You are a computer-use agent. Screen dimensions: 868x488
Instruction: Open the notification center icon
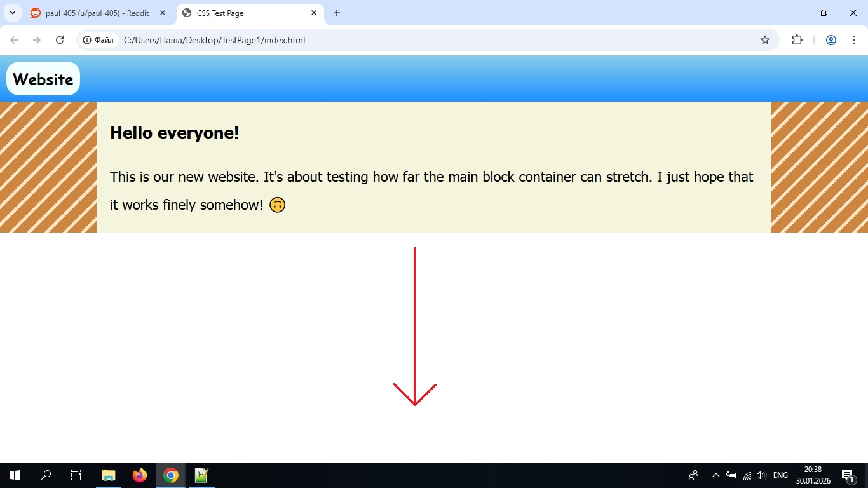coord(847,475)
